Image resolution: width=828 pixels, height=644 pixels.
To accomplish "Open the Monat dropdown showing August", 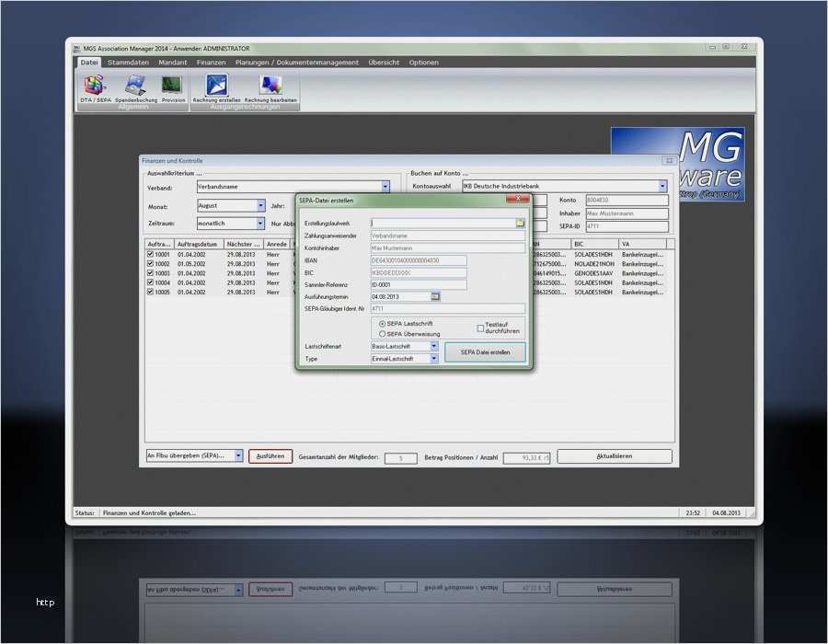I will tap(260, 206).
